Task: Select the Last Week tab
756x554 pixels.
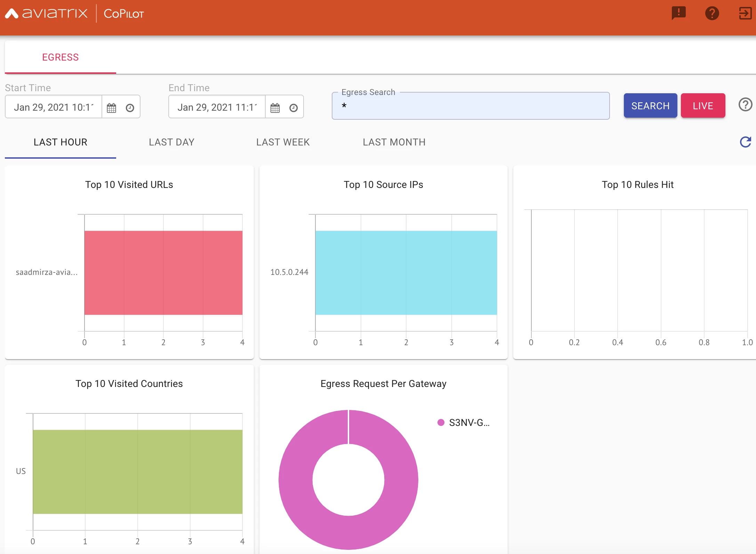Action: (283, 142)
